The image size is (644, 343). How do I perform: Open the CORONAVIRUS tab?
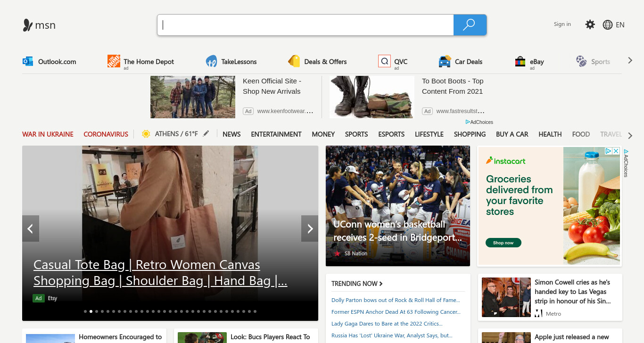click(x=106, y=134)
